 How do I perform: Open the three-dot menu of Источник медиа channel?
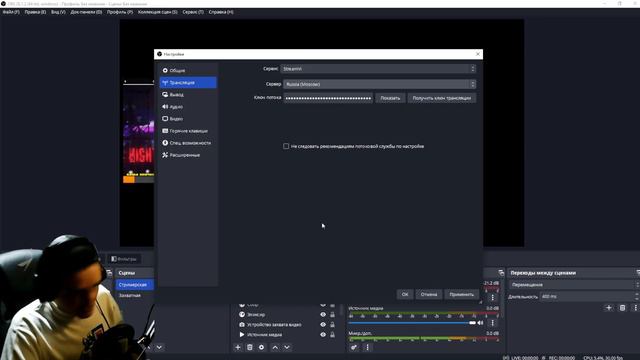tap(492, 323)
